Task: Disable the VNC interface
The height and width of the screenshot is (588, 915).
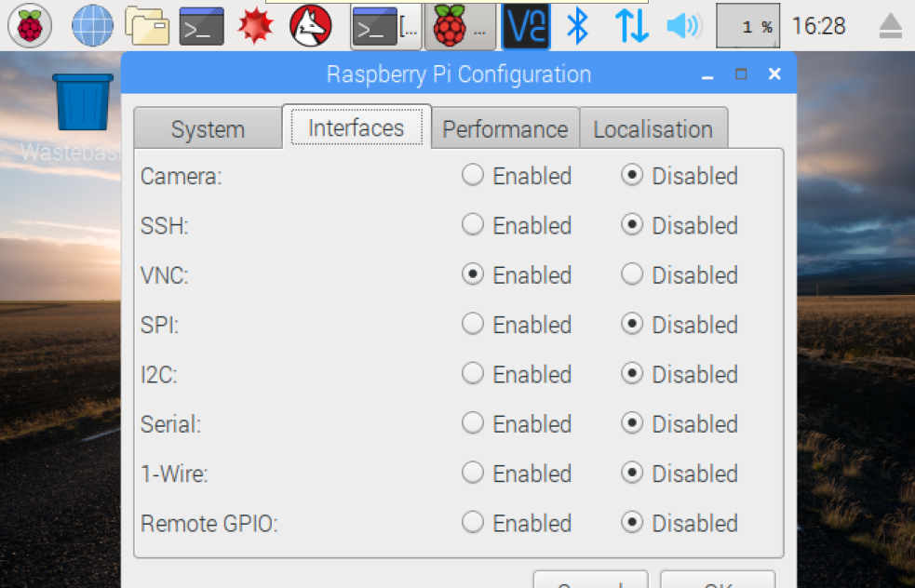Action: pos(632,274)
